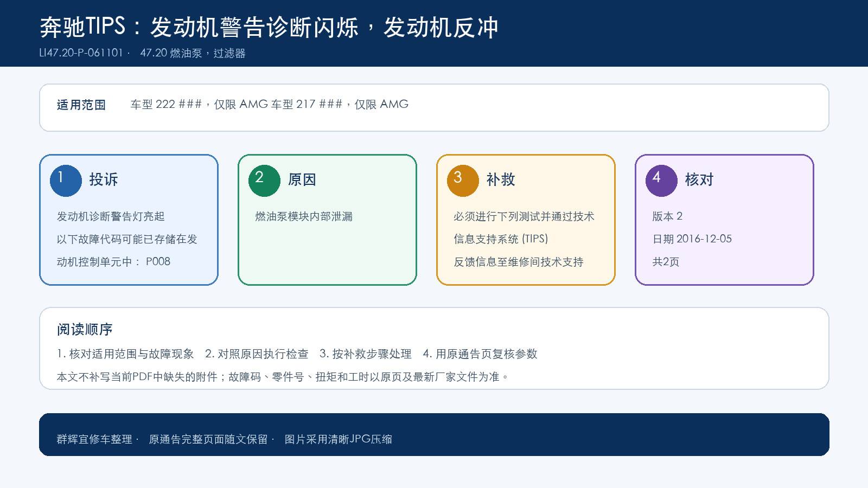
Task: Select the main title 奔驰TIPS：发动机警告诊断闪烁
Action: click(x=200, y=27)
